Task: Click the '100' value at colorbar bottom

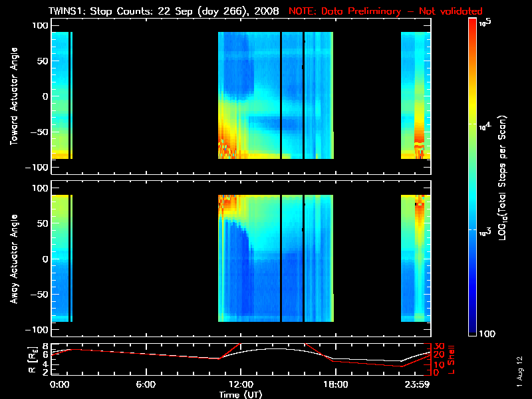Action: click(487, 334)
